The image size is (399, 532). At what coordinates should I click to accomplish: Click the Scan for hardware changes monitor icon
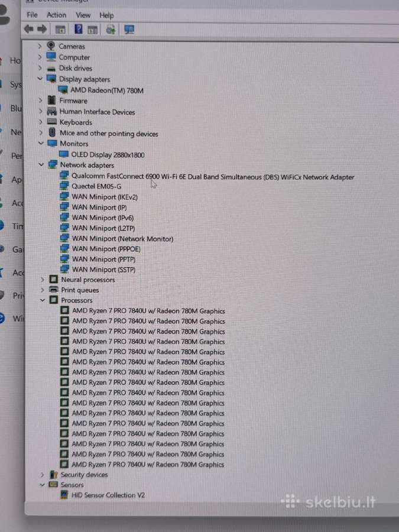pos(129,30)
